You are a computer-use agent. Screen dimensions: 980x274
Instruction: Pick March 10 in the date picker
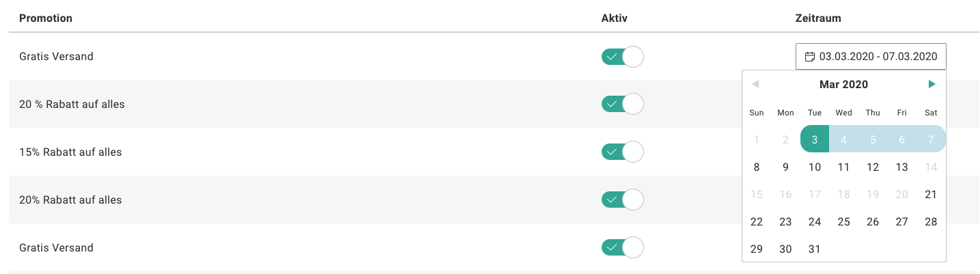pos(814,167)
